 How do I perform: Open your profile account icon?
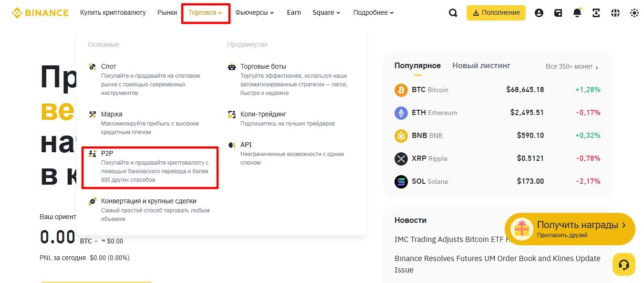tap(539, 13)
